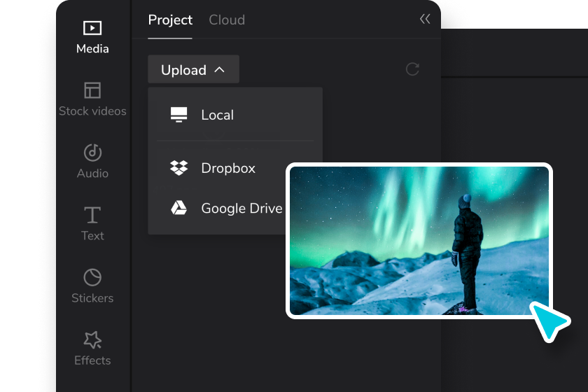Screen dimensions: 588x392
Task: Select the aurora landscape thumbnail
Action: 419,241
